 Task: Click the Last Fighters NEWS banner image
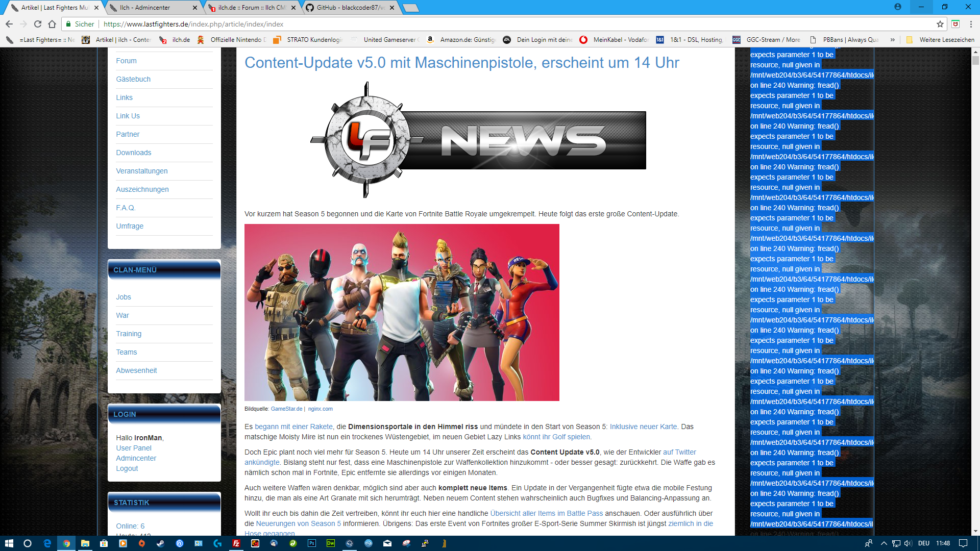(x=478, y=140)
